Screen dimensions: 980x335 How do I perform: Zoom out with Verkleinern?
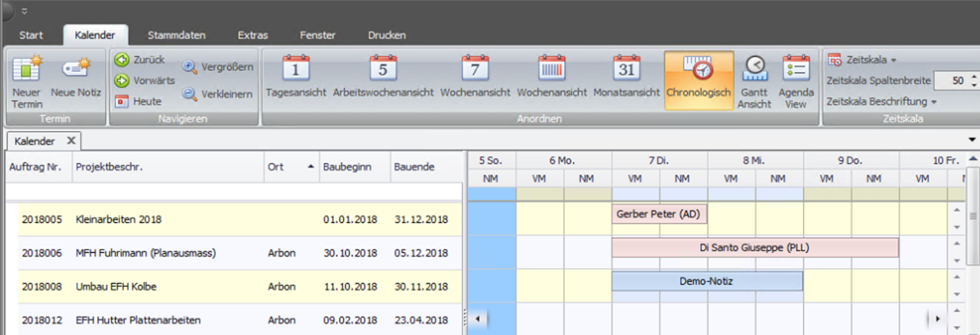click(x=217, y=94)
